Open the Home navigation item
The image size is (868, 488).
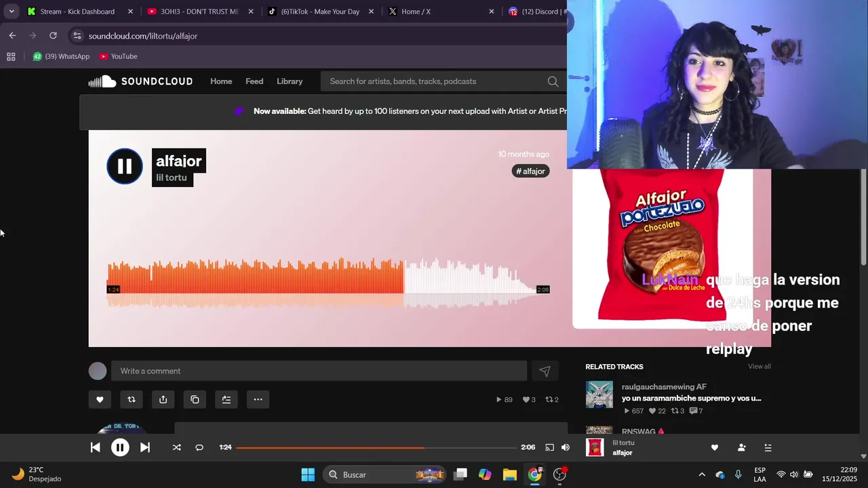(x=221, y=81)
